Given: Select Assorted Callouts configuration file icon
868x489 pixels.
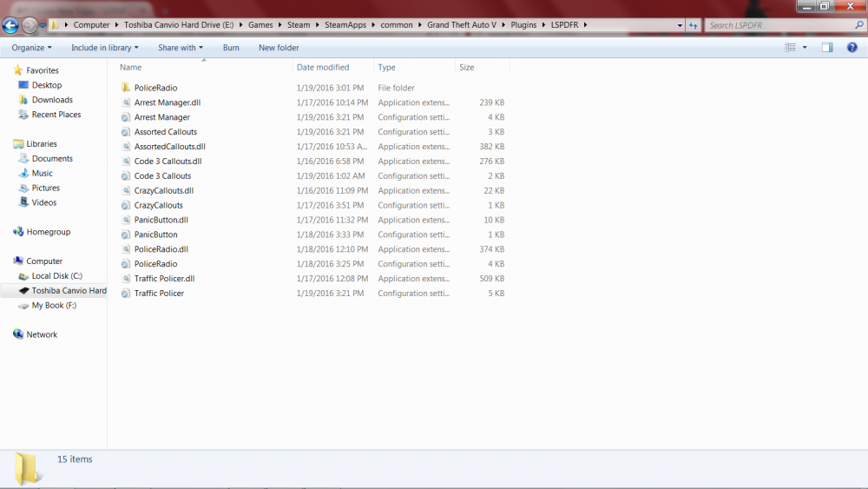Looking at the screenshot, I should click(x=126, y=132).
